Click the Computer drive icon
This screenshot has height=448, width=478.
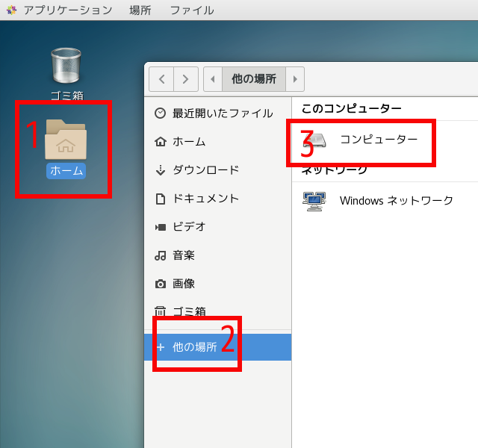[315, 140]
